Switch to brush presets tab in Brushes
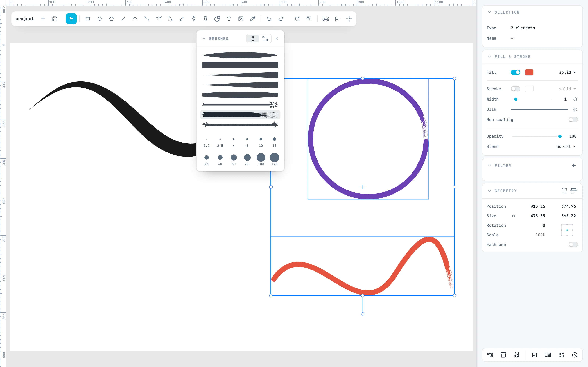 253,39
